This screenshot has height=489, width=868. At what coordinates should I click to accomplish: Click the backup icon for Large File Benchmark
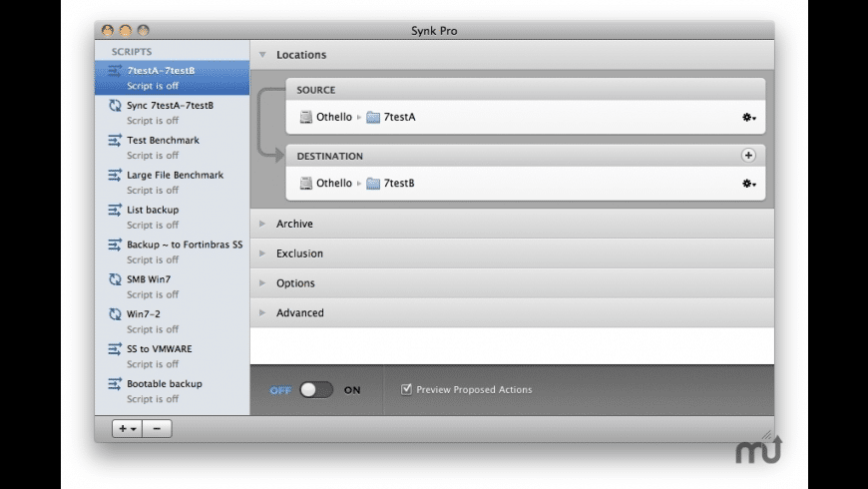(x=115, y=175)
